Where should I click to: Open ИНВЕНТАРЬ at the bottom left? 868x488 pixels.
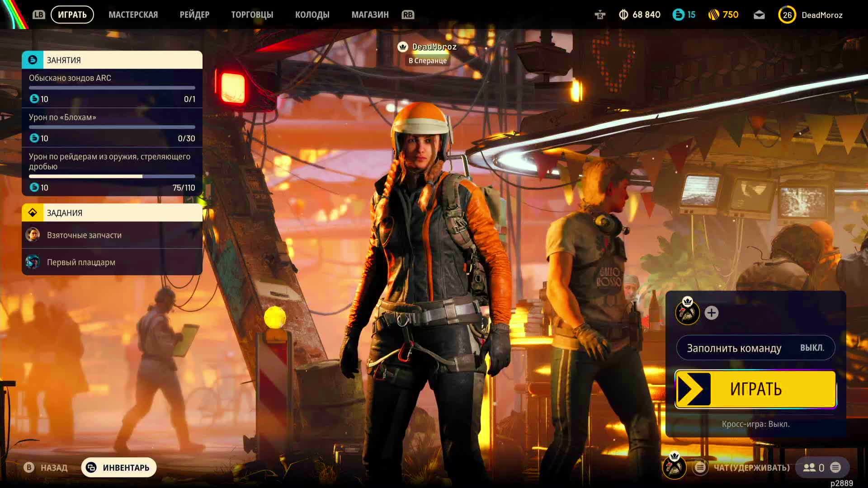(119, 468)
